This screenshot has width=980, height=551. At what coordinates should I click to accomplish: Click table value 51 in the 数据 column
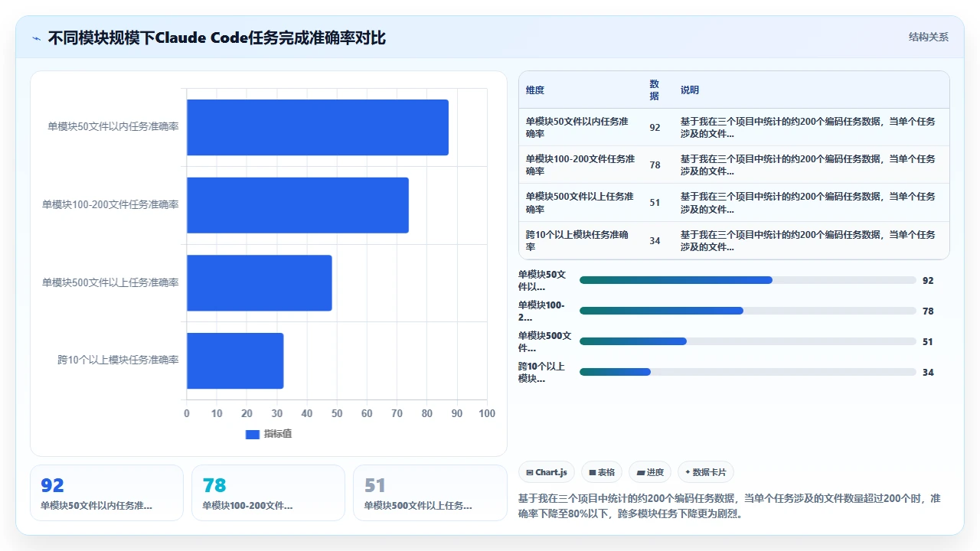tap(655, 203)
